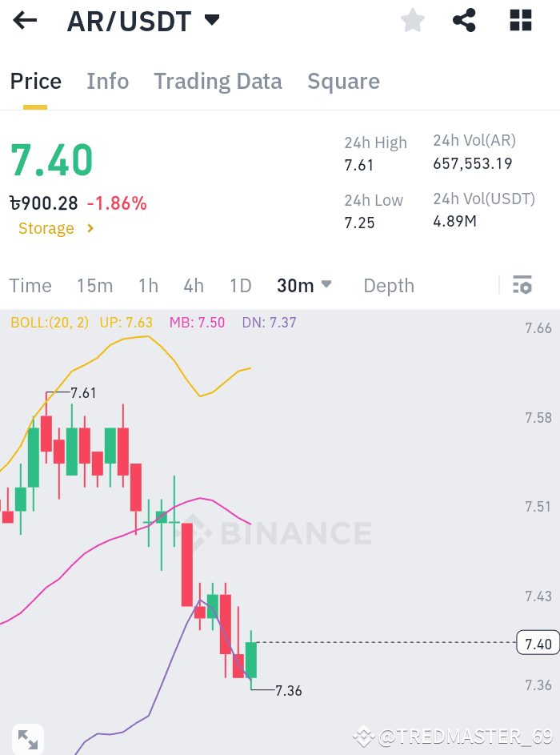Click the 7.40 current price marker
Screen dimensions: 560x755
537,643
